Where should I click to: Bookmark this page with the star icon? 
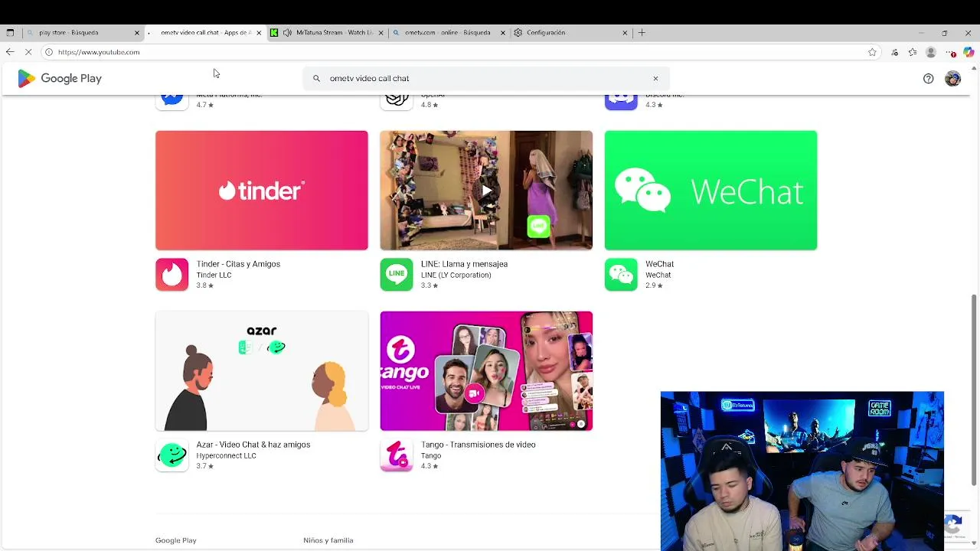pos(872,52)
